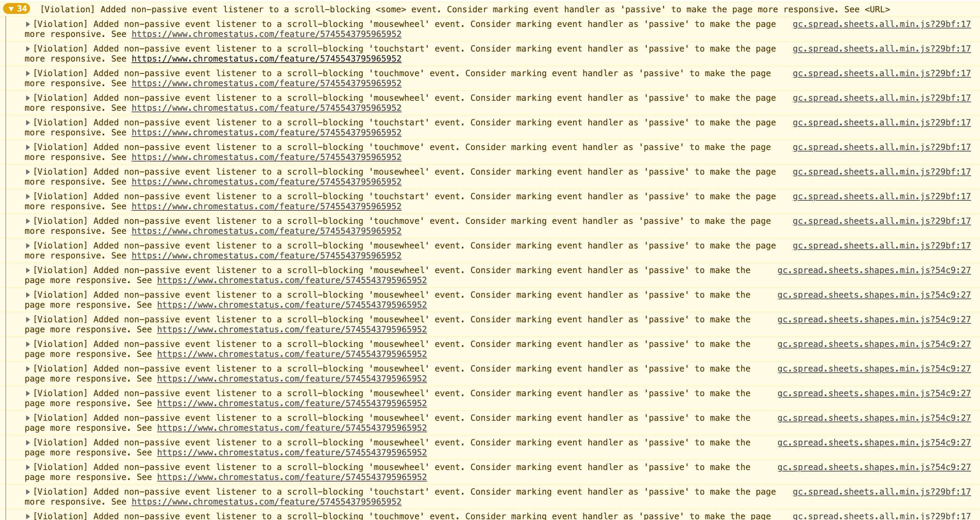Expand the last 'touchstart' violation entry
Viewport: 980px width, 520px height.
[x=28, y=492]
